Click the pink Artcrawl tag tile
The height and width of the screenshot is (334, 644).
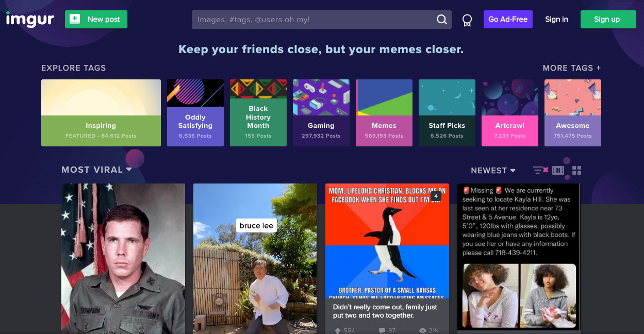[510, 113]
